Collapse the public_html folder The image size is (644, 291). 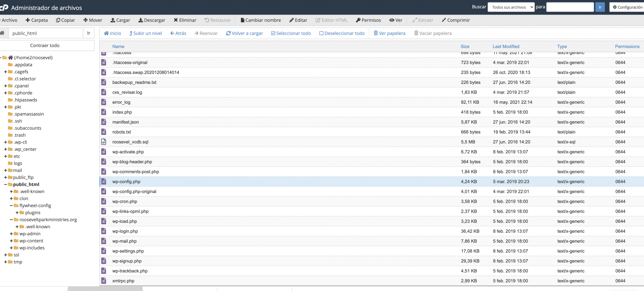pos(5,184)
